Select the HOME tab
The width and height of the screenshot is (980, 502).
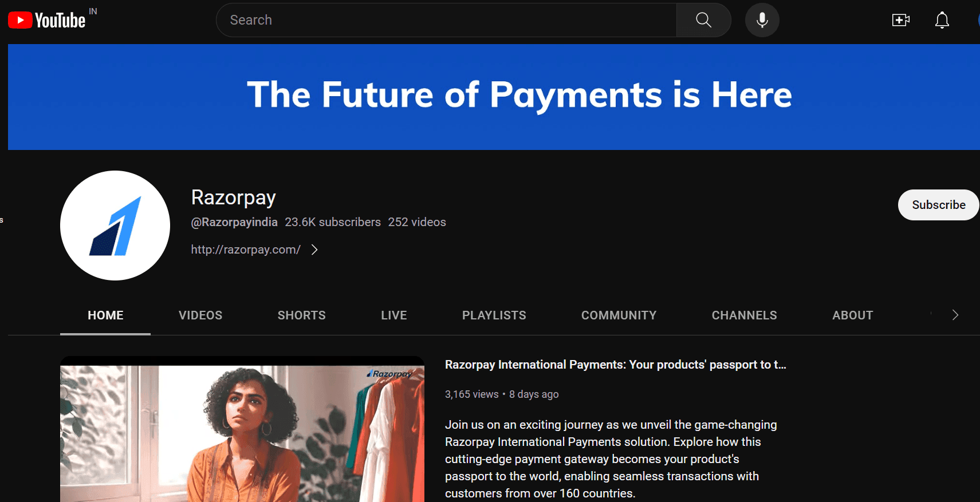click(105, 315)
